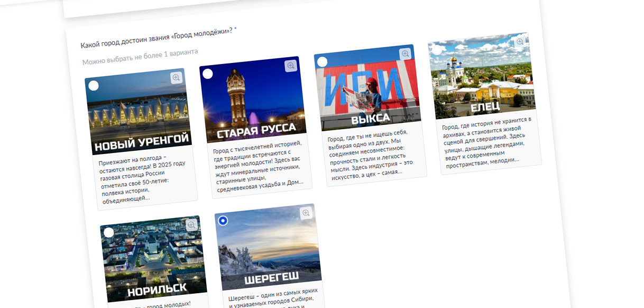Zoom the Новый Уренгой image
The image size is (644, 308).
pyautogui.click(x=176, y=78)
